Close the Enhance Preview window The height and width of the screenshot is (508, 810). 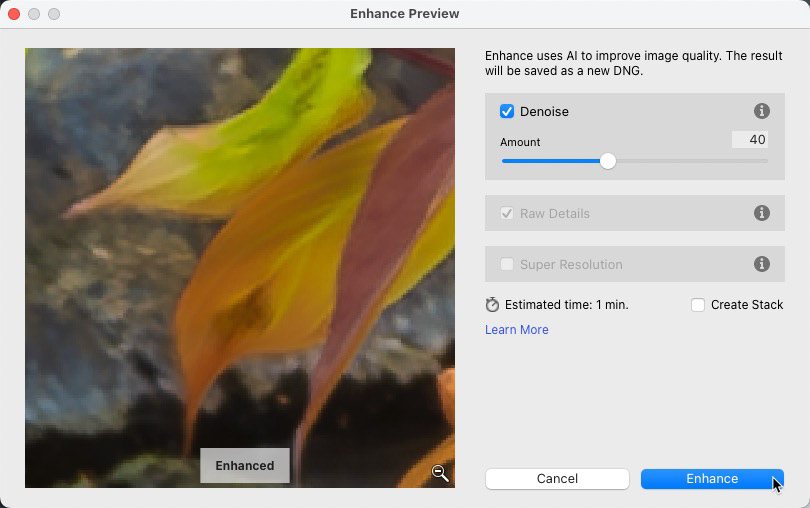[x=14, y=14]
